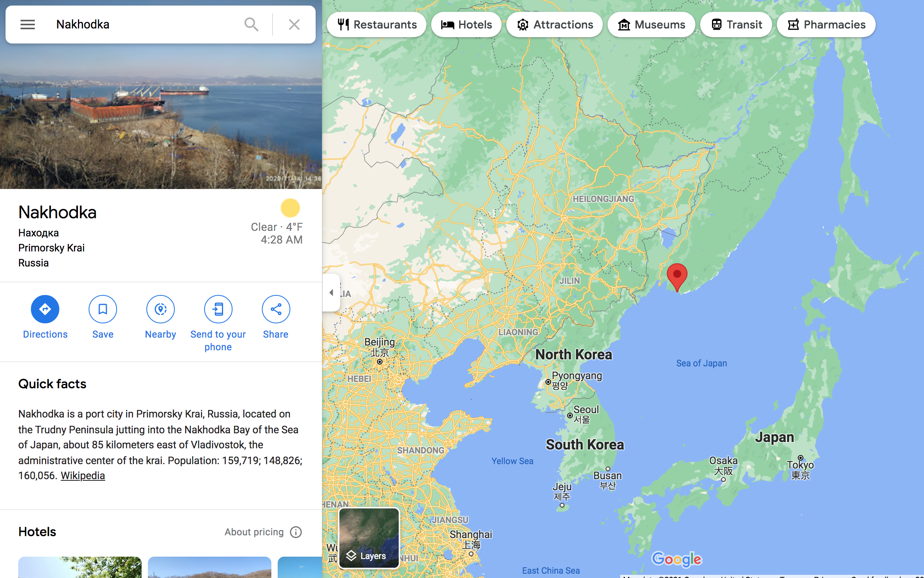
Task: Show Attractions on the map
Action: coord(555,25)
